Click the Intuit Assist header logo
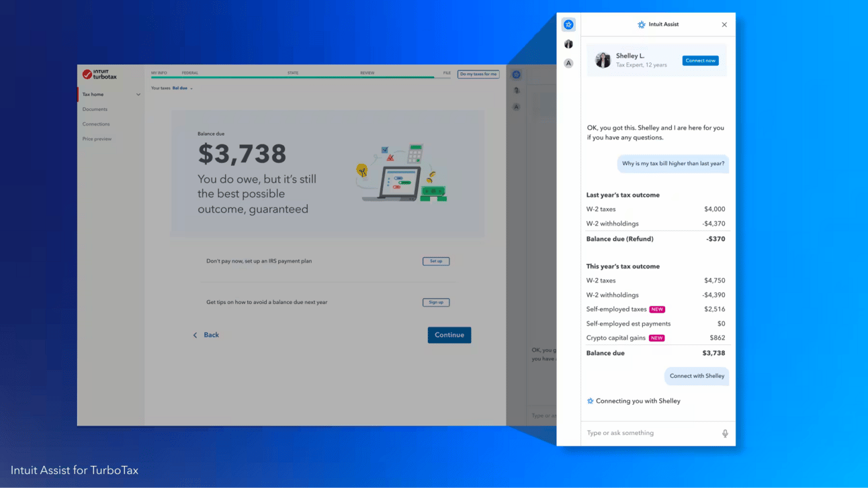Screen dimensions: 868x488 [642, 25]
